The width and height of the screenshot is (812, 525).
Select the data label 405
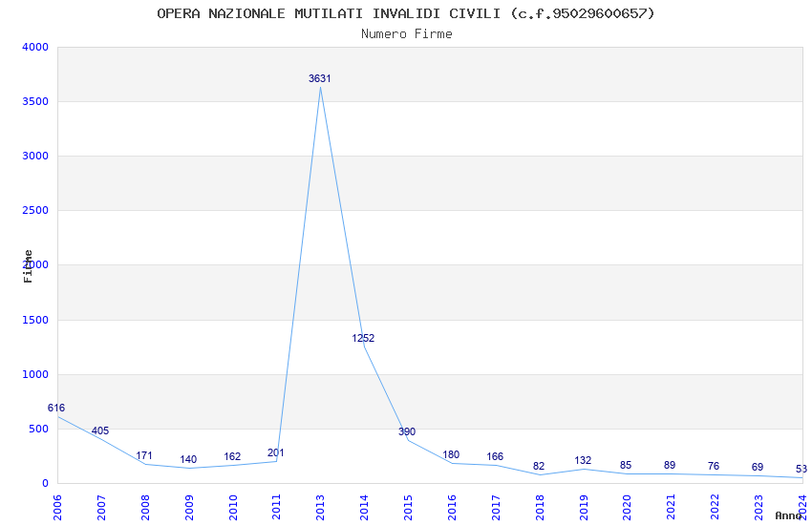point(100,430)
